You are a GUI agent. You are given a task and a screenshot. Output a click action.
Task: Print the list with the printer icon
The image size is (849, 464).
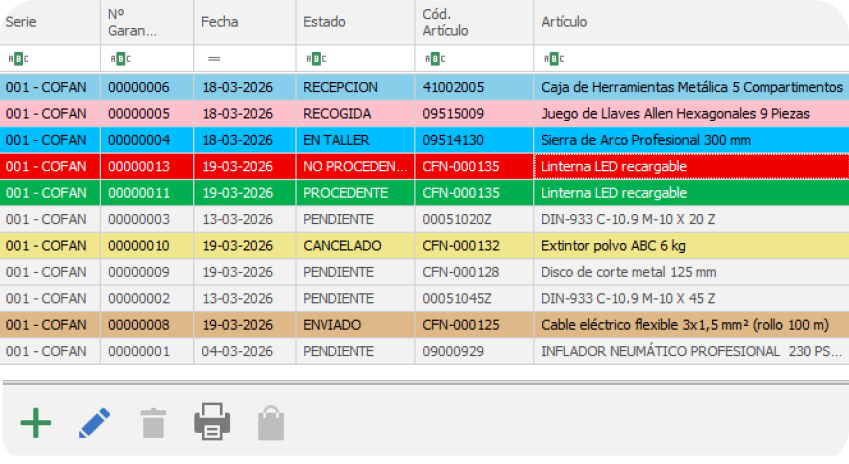point(212,421)
